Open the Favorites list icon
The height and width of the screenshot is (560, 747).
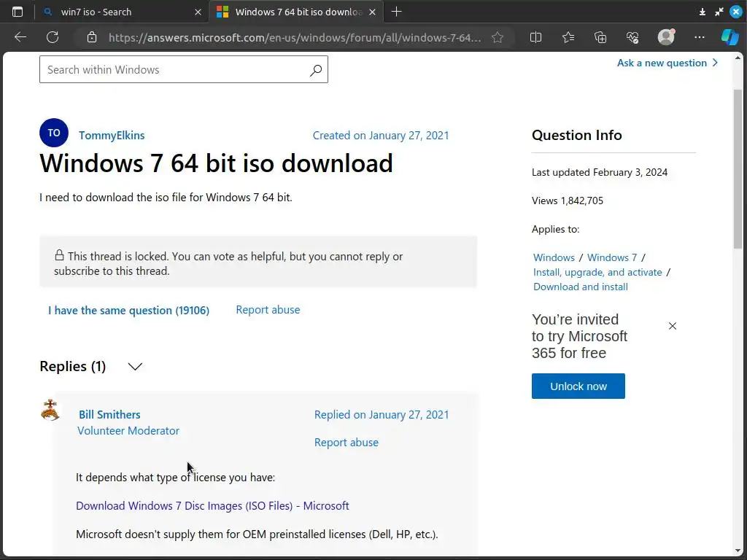pos(568,37)
